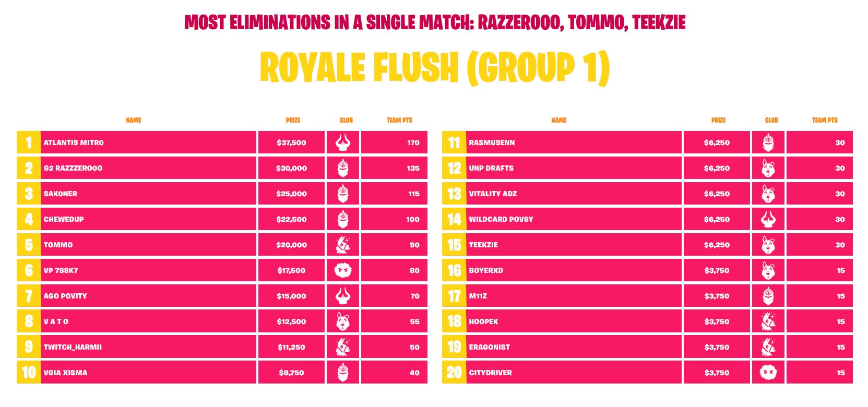Click the club icon next to AGO Povity
This screenshot has width=868, height=407.
343,296
